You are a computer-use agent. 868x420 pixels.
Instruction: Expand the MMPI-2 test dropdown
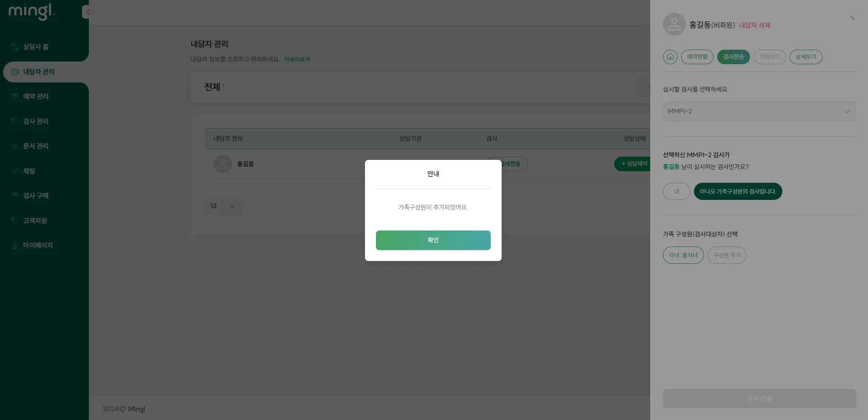pyautogui.click(x=759, y=112)
